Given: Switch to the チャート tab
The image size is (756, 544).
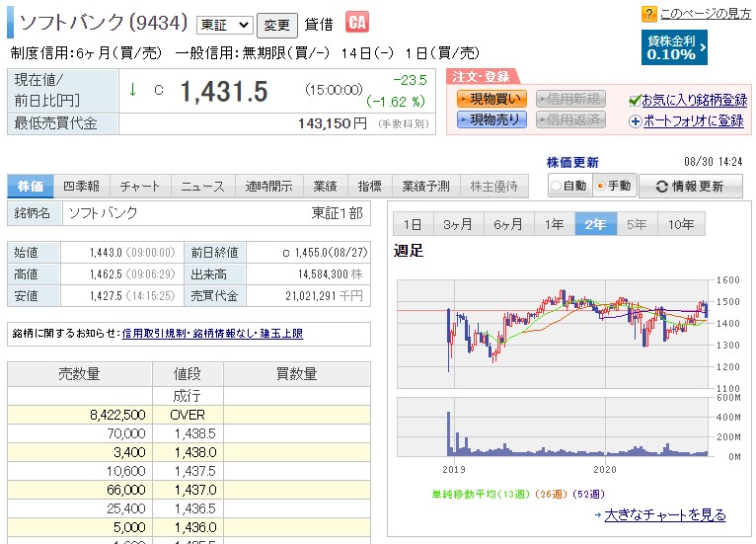Looking at the screenshot, I should 139,187.
